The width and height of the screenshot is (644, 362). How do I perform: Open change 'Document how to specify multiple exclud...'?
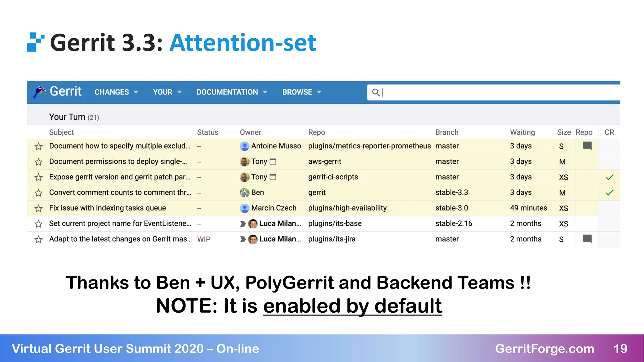(120, 146)
